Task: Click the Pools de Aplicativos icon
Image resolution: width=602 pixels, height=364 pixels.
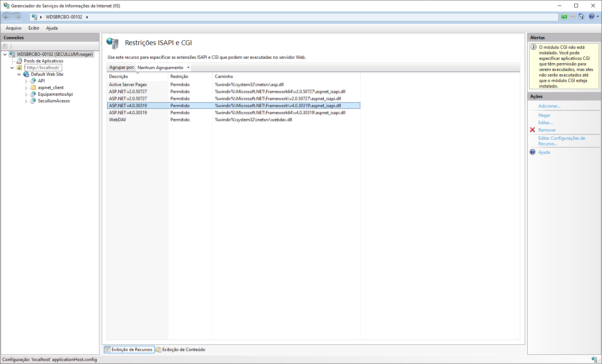Action: pyautogui.click(x=20, y=61)
